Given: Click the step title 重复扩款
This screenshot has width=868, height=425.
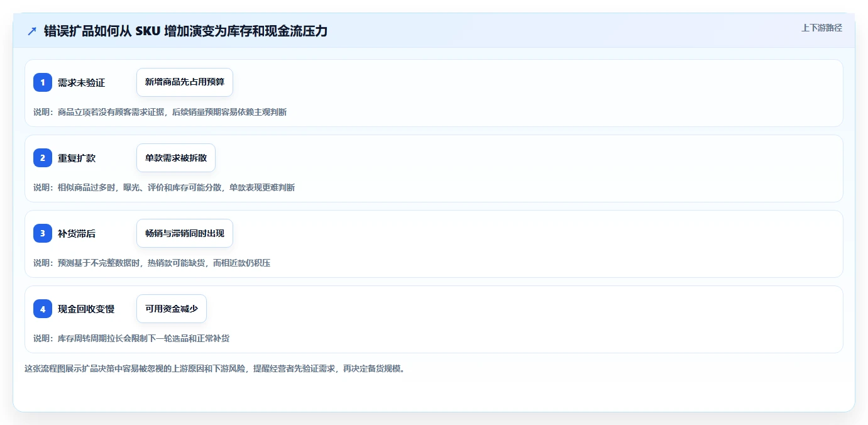Looking at the screenshot, I should pyautogui.click(x=77, y=158).
